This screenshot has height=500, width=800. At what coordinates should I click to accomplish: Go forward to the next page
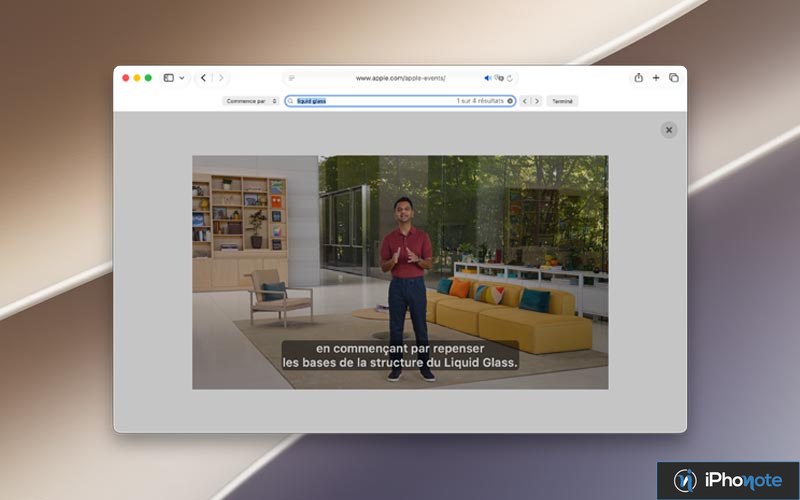pyautogui.click(x=221, y=78)
